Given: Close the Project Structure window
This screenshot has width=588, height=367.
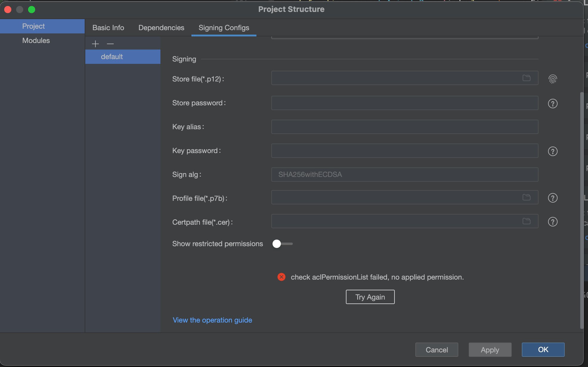Looking at the screenshot, I should coord(8,10).
